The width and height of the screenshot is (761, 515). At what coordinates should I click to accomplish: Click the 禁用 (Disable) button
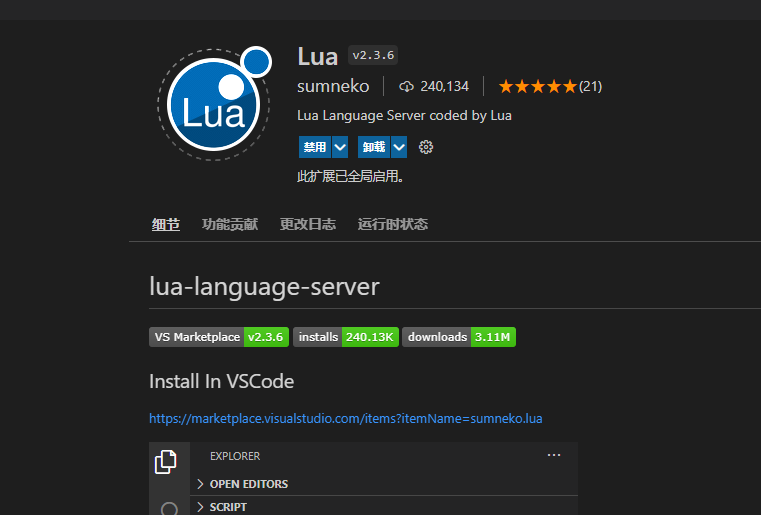coord(314,147)
